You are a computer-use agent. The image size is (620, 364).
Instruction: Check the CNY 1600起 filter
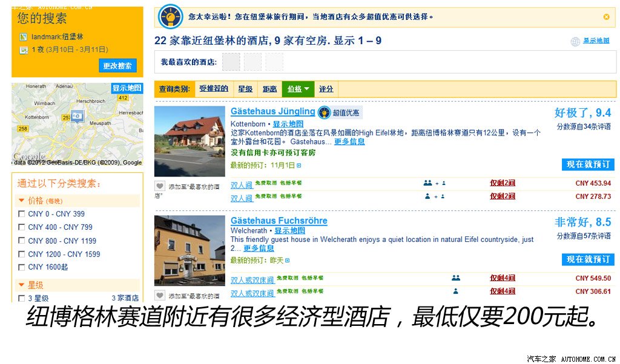(22, 267)
